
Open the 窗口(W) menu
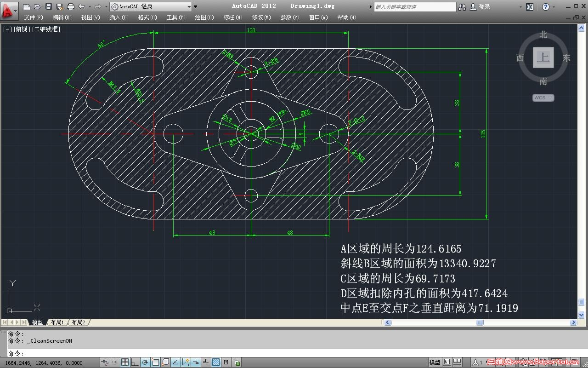click(318, 17)
